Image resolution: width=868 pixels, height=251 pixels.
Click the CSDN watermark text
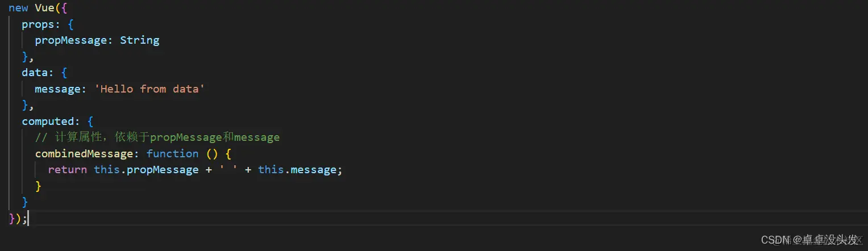(809, 240)
